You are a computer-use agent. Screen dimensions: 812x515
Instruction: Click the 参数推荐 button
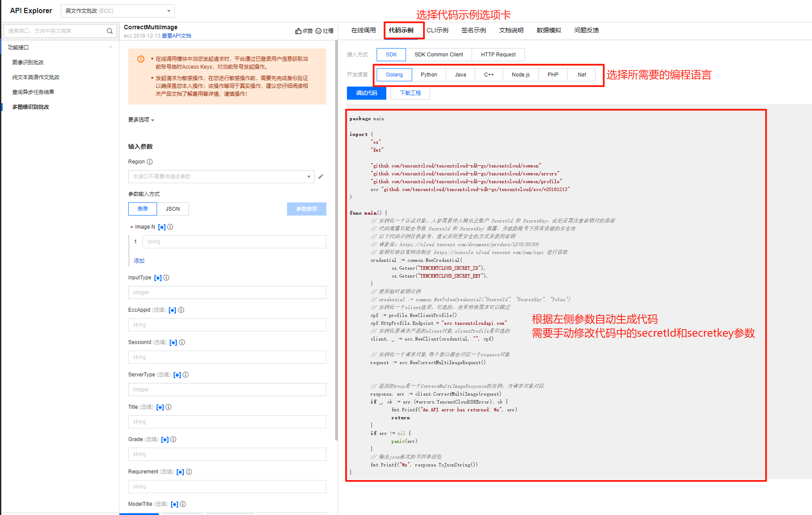[307, 209]
